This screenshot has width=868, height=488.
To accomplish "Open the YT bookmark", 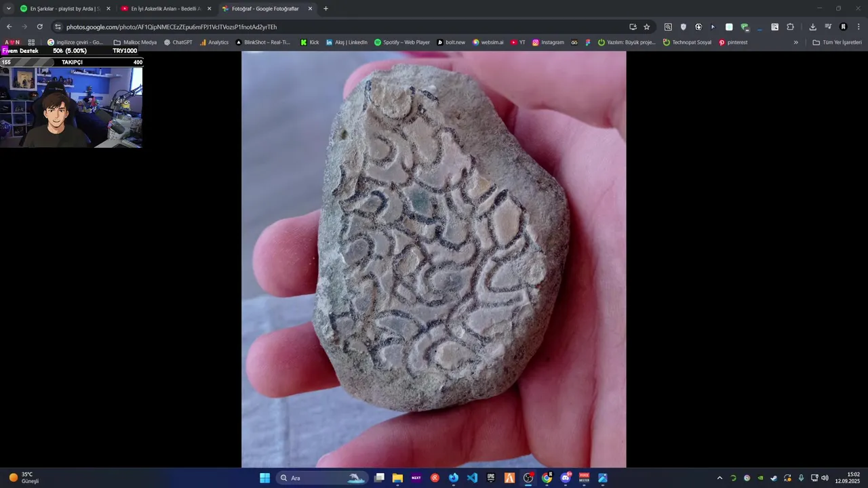I will pos(518,42).
